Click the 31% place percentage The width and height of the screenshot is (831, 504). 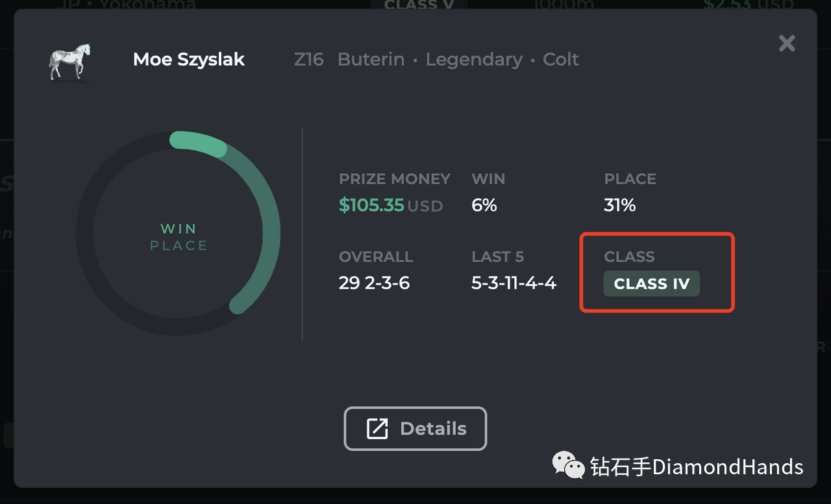point(619,206)
